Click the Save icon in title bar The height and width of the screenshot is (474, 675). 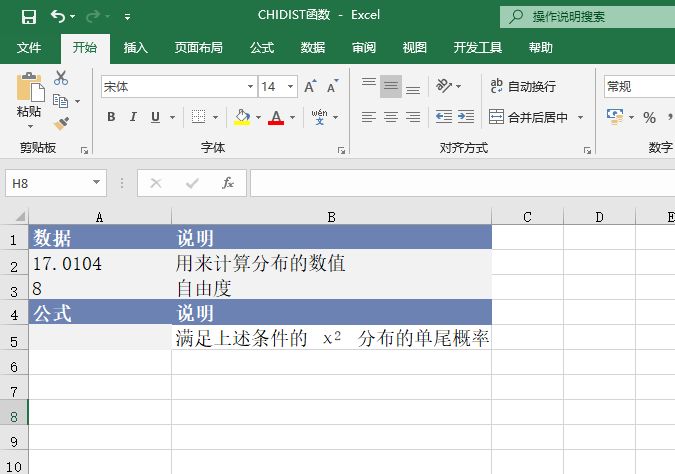[x=28, y=16]
